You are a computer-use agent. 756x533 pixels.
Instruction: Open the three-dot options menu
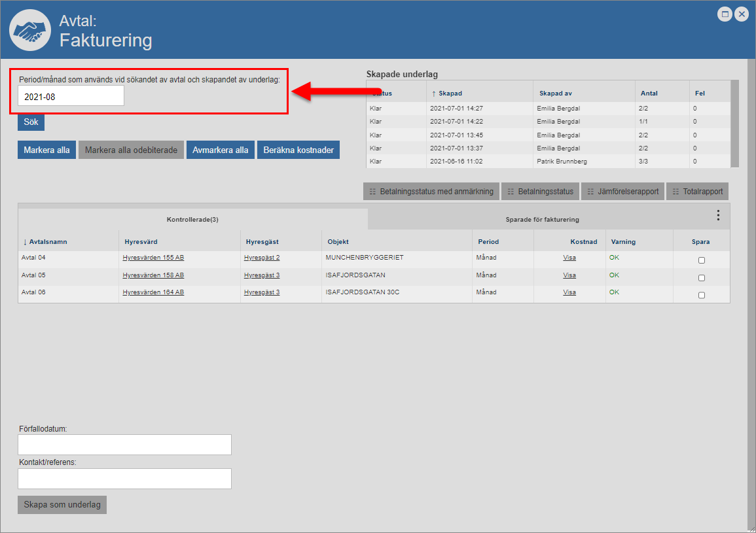pyautogui.click(x=718, y=215)
